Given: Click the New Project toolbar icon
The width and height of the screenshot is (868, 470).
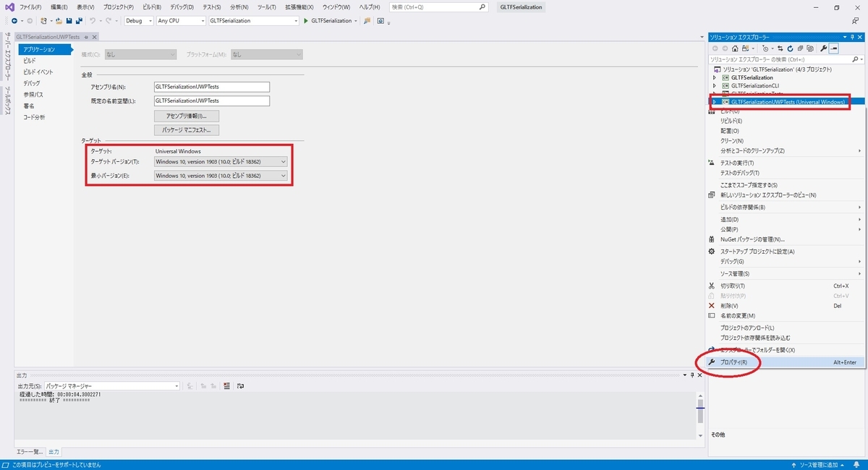Looking at the screenshot, I should tap(44, 21).
